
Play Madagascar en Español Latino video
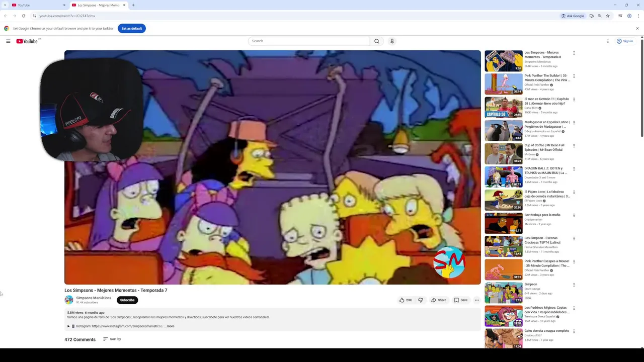504,130
